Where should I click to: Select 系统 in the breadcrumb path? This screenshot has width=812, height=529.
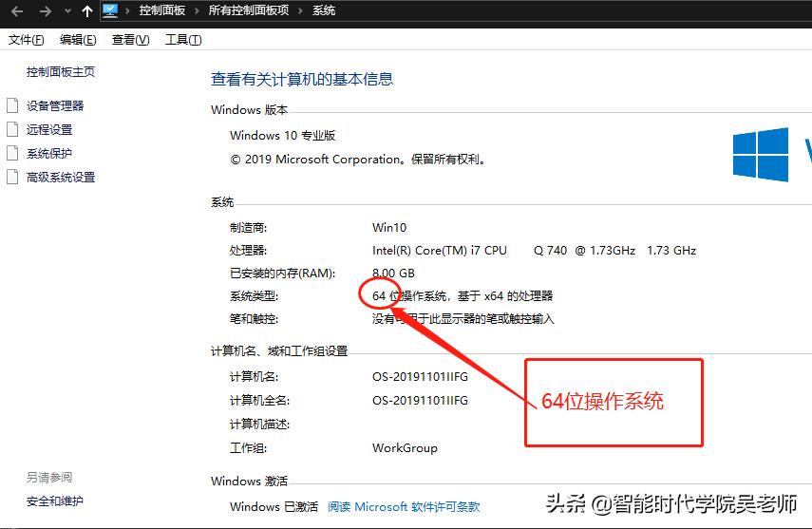(x=324, y=10)
